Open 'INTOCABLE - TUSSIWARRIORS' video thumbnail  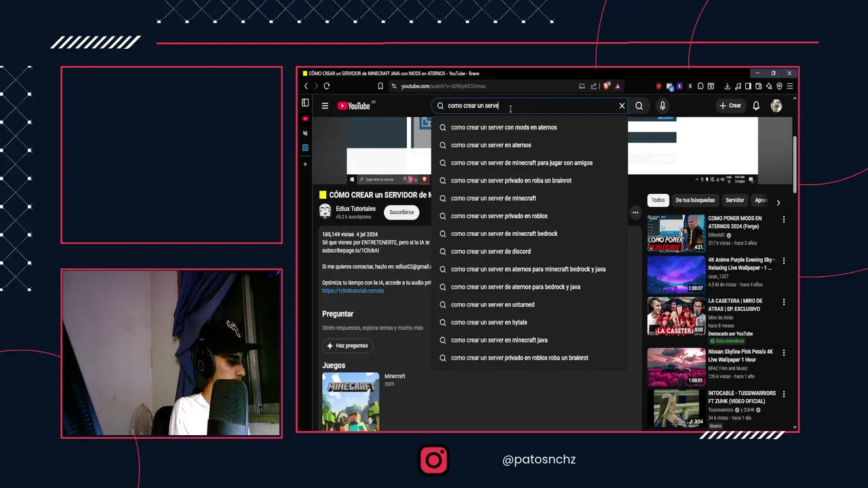click(x=676, y=408)
